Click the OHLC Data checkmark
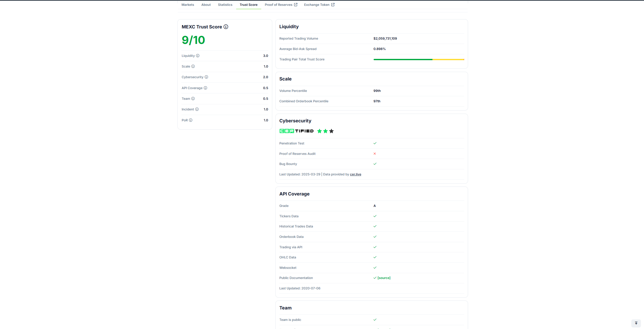This screenshot has width=644, height=329. tap(375, 257)
